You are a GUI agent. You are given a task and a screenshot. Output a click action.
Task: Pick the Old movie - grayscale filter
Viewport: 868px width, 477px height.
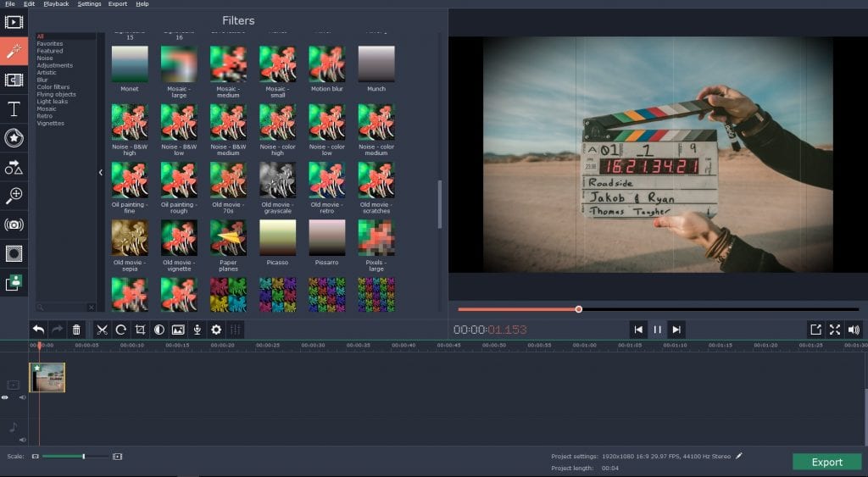click(x=277, y=180)
